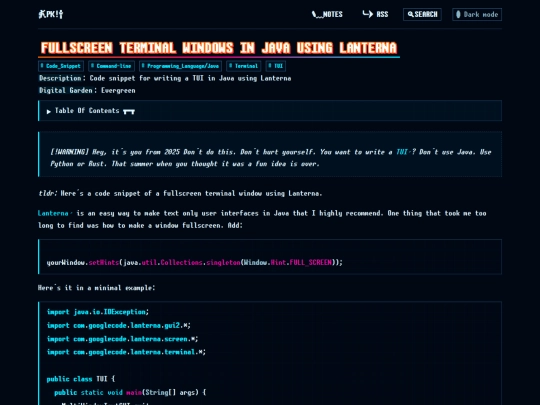Viewport: 540px width, 405px height.
Task: Click the 'import com.googlecode.lanterna.screen.*;' line
Action: 123,339
